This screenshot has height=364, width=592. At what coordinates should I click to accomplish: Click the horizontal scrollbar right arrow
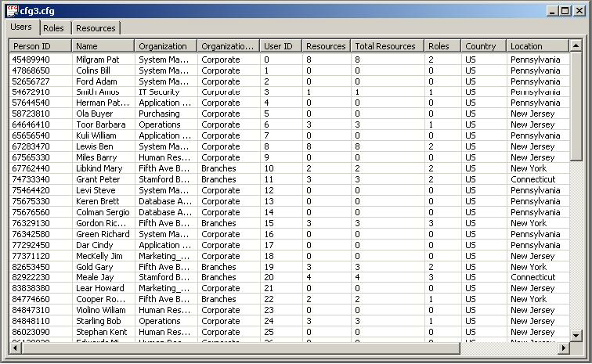coord(564,348)
